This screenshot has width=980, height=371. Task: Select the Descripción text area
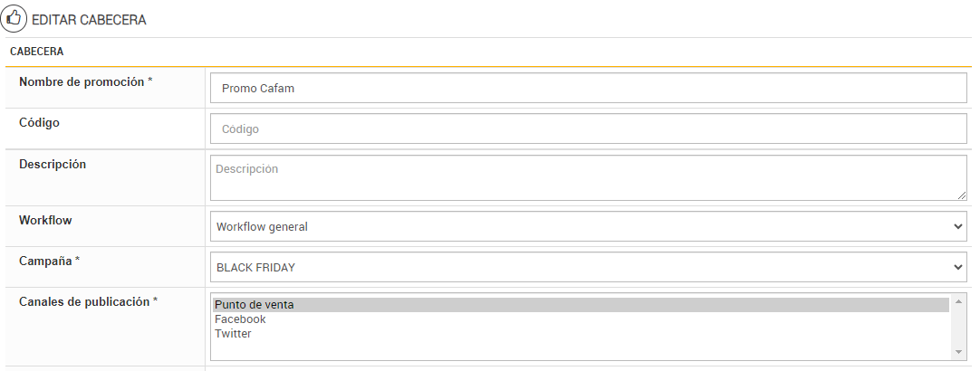coord(589,177)
